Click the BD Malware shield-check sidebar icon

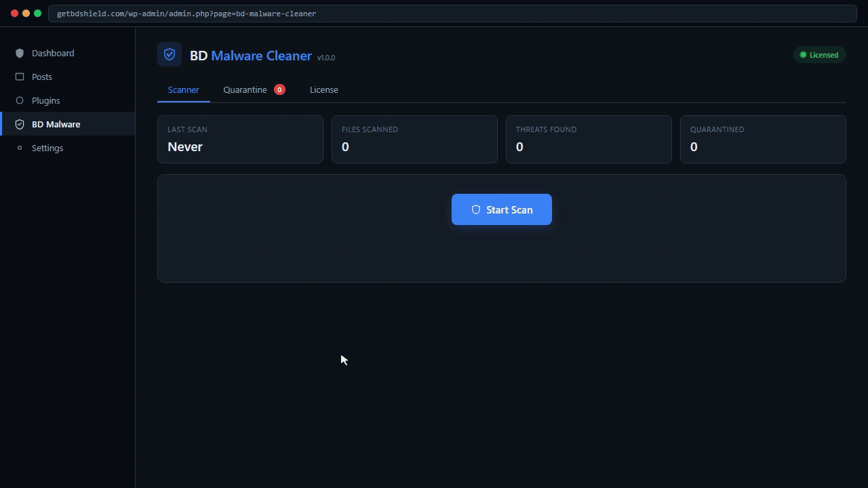click(20, 124)
